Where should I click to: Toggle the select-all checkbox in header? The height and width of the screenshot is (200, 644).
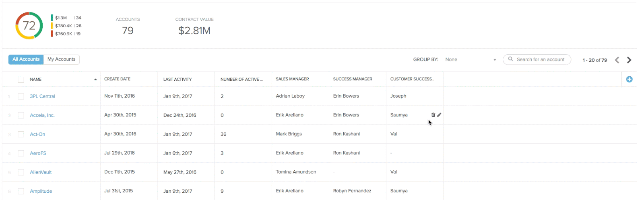coord(21,80)
